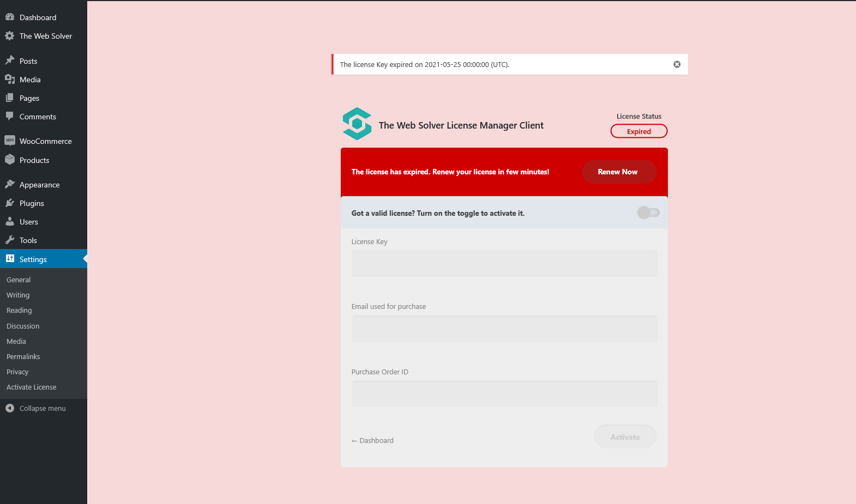856x504 pixels.
Task: Click the Expired status badge
Action: [639, 131]
